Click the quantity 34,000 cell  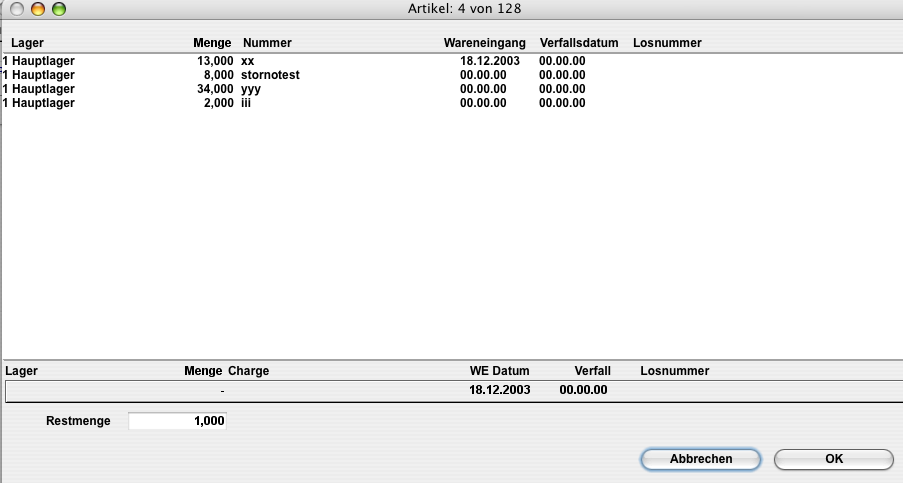point(213,89)
